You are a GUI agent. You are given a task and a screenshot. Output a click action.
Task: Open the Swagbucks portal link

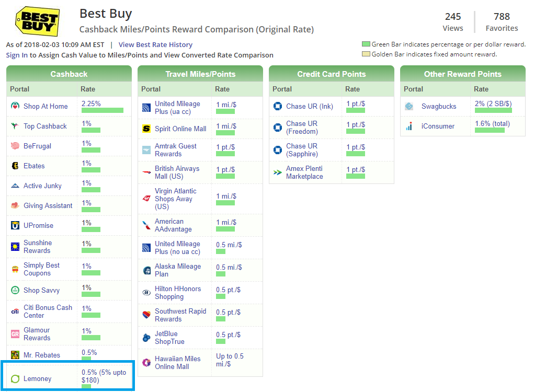(x=439, y=106)
